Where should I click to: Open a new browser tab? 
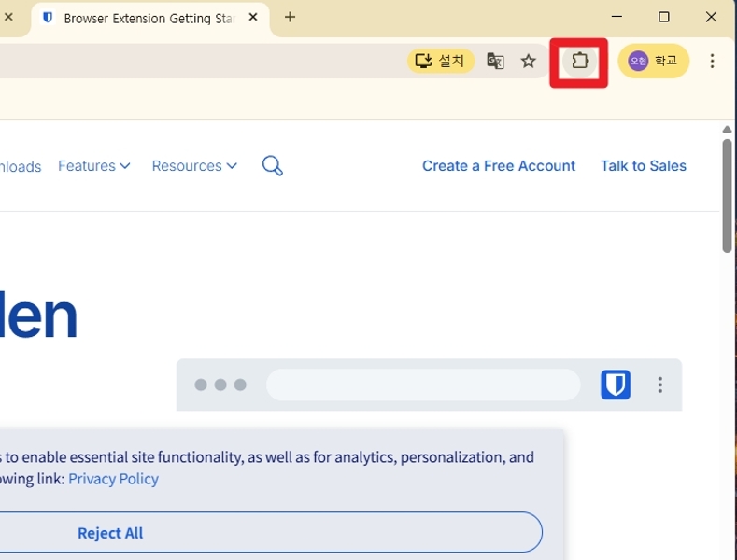290,18
